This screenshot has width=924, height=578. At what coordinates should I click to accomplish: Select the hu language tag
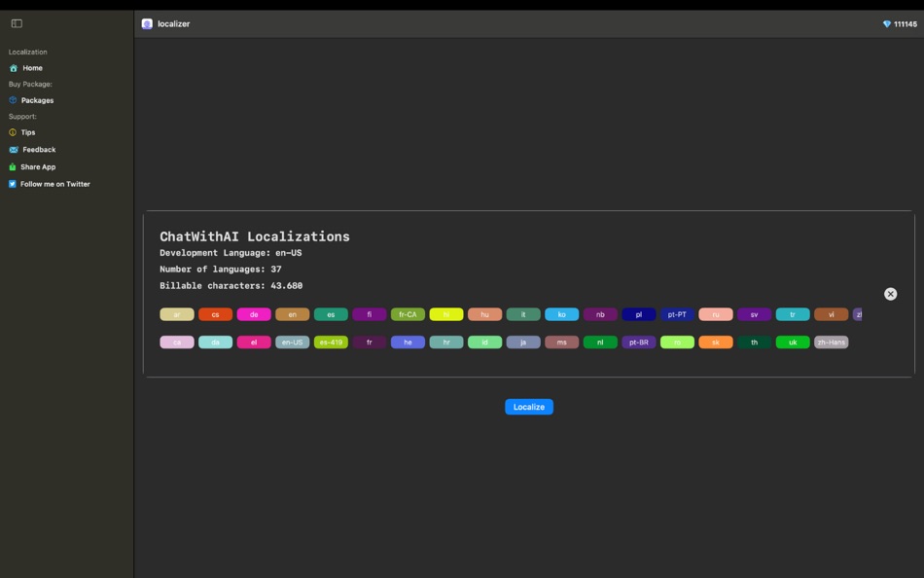pos(485,314)
